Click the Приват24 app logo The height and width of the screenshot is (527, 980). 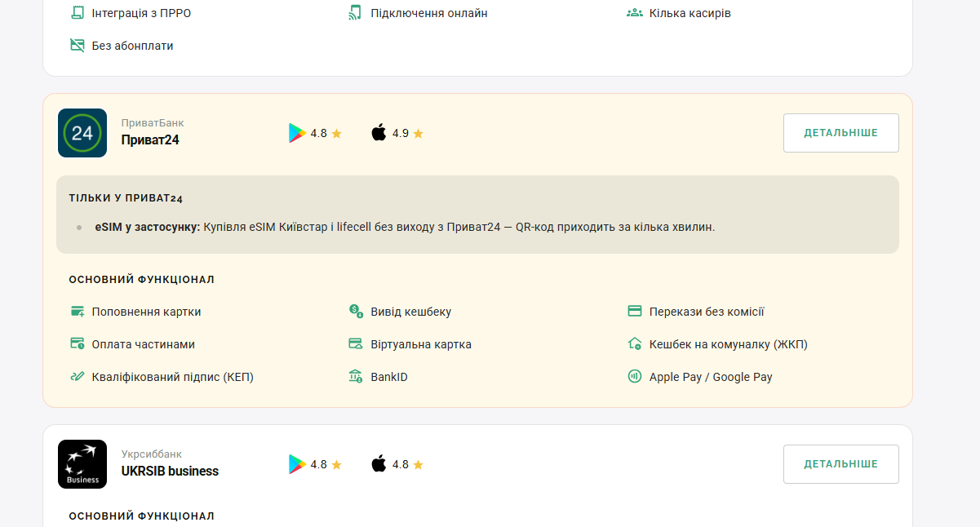tap(82, 133)
